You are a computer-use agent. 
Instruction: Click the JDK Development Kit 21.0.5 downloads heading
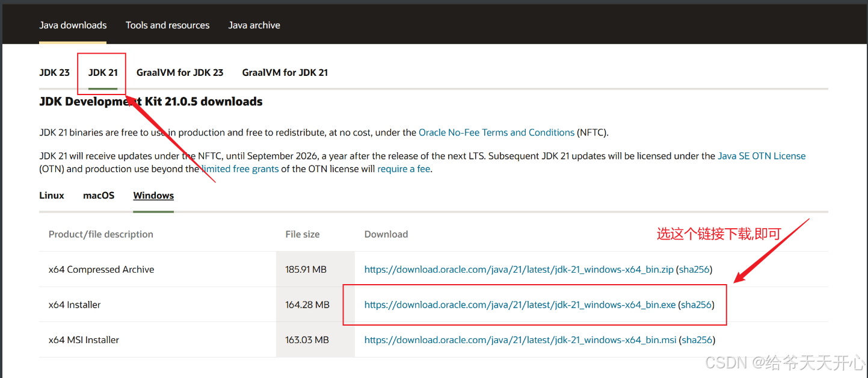pyautogui.click(x=151, y=102)
